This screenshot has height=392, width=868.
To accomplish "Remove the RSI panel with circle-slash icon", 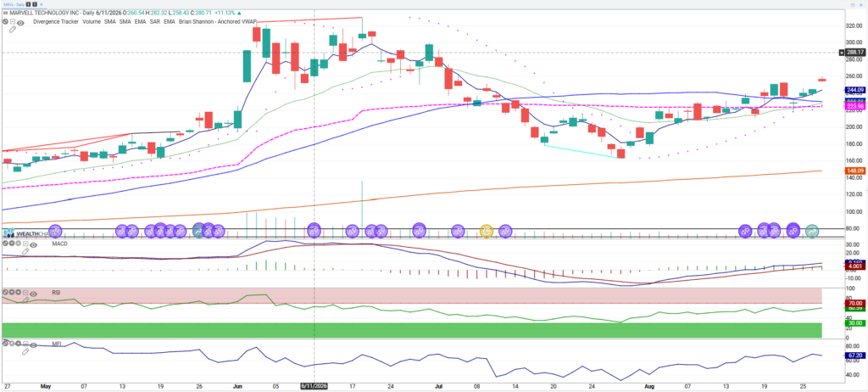I will pyautogui.click(x=5, y=292).
